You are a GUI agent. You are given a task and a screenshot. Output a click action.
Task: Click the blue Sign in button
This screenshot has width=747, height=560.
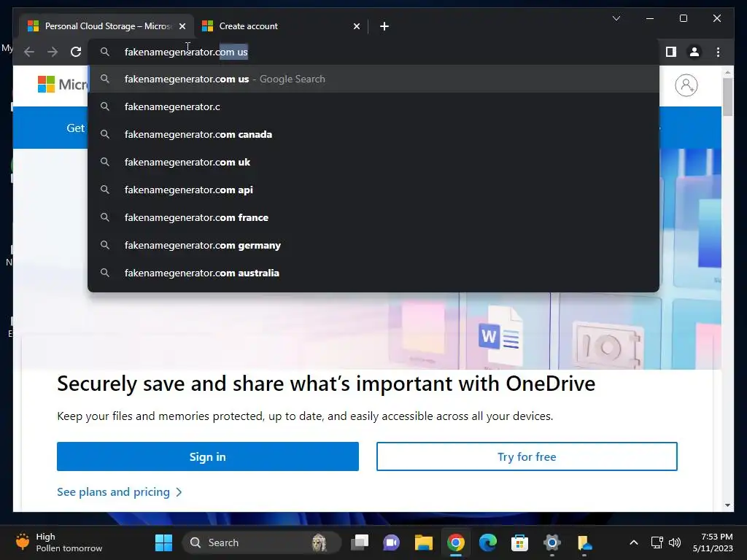208,456
